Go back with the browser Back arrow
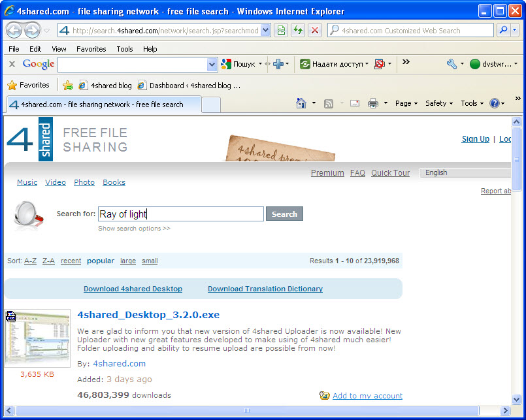 pos(14,31)
